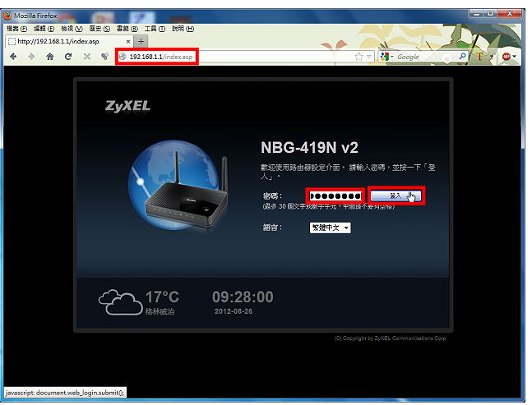
Task: Open the URL history dropdown arrow
Action: click(369, 57)
